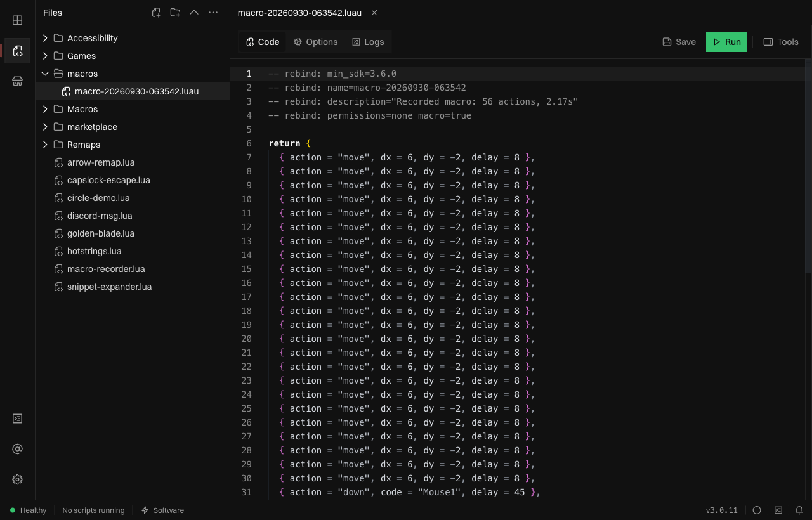Open the dashboard grid icon in sidebar

coord(18,20)
